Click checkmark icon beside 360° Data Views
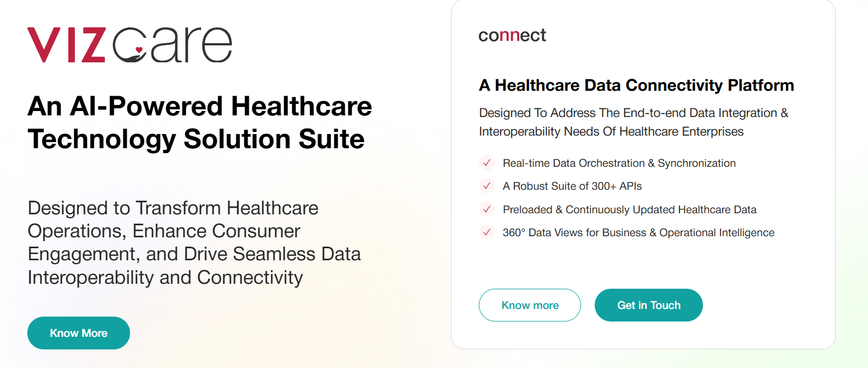The height and width of the screenshot is (368, 868). click(x=486, y=232)
